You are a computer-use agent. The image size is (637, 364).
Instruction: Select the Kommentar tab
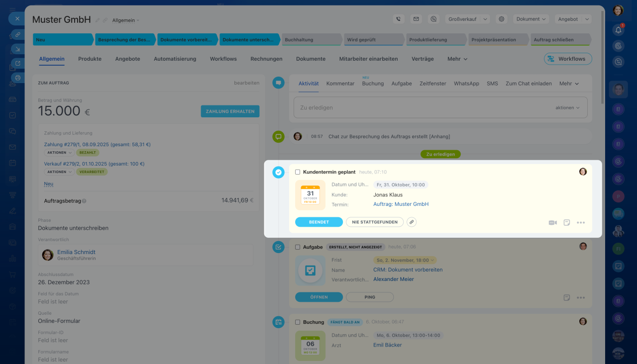pos(340,84)
